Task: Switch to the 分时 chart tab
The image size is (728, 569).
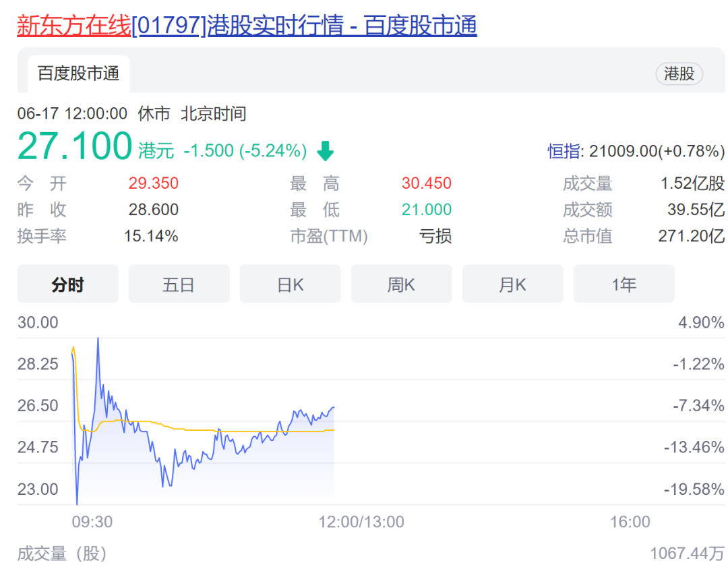Action: coord(67,284)
